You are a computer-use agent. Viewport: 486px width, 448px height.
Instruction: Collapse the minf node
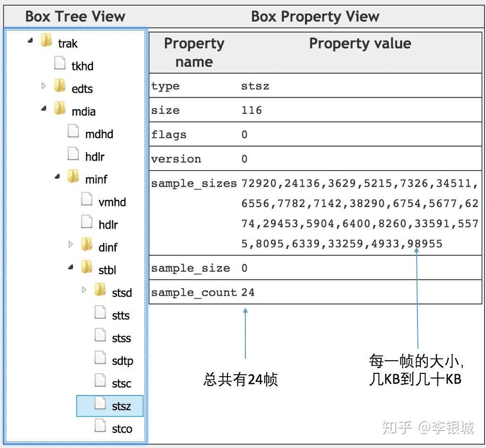click(57, 177)
